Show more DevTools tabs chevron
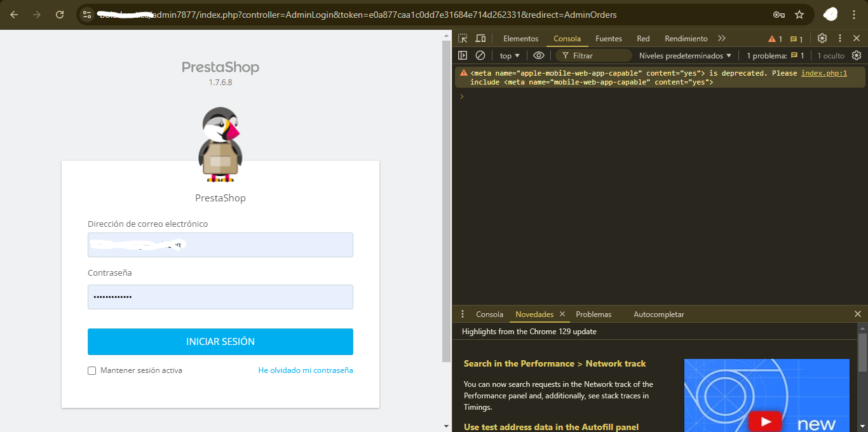868x432 pixels. 722,39
